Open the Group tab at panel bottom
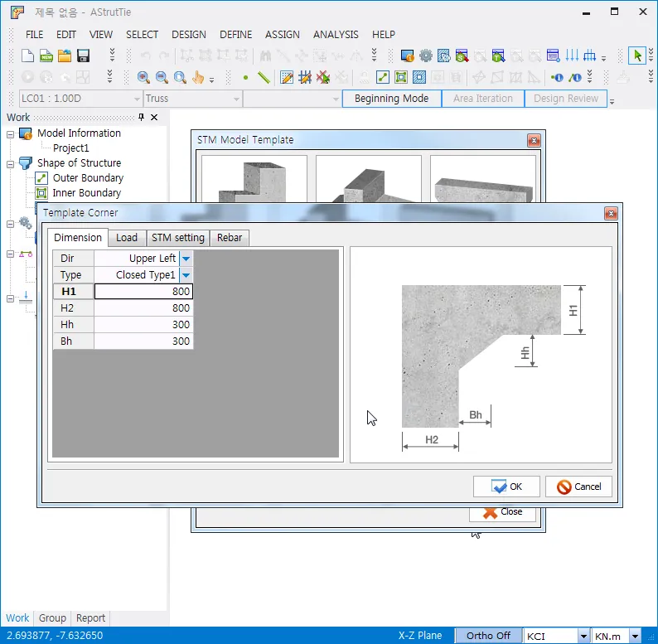Image resolution: width=658 pixels, height=644 pixels. click(x=52, y=618)
